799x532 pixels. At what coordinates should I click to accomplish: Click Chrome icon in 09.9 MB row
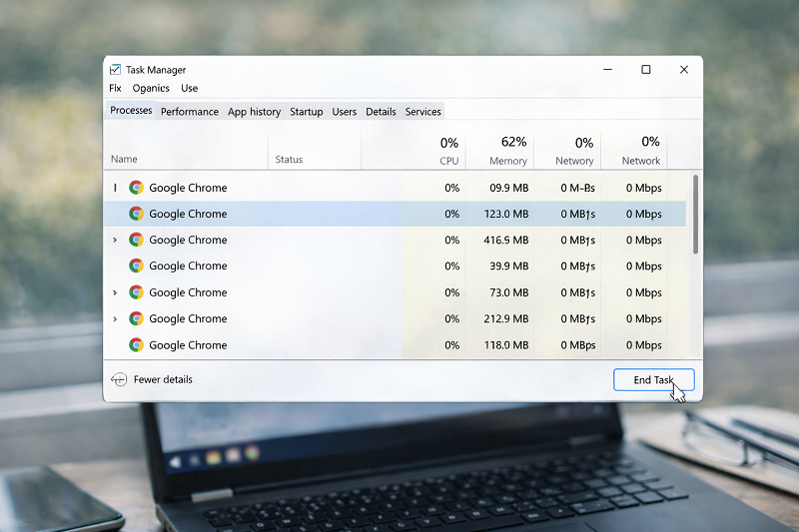coord(136,188)
